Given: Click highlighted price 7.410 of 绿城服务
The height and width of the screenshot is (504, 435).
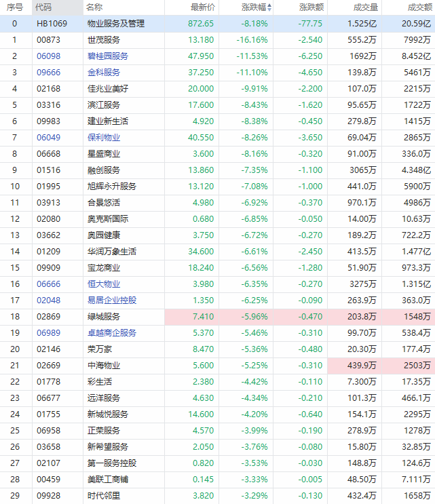Looking at the screenshot, I should point(203,317).
